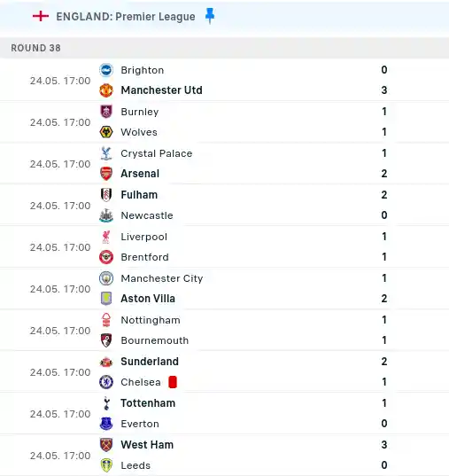Open Aston Villa team name
The height and width of the screenshot is (476, 449).
click(x=148, y=299)
